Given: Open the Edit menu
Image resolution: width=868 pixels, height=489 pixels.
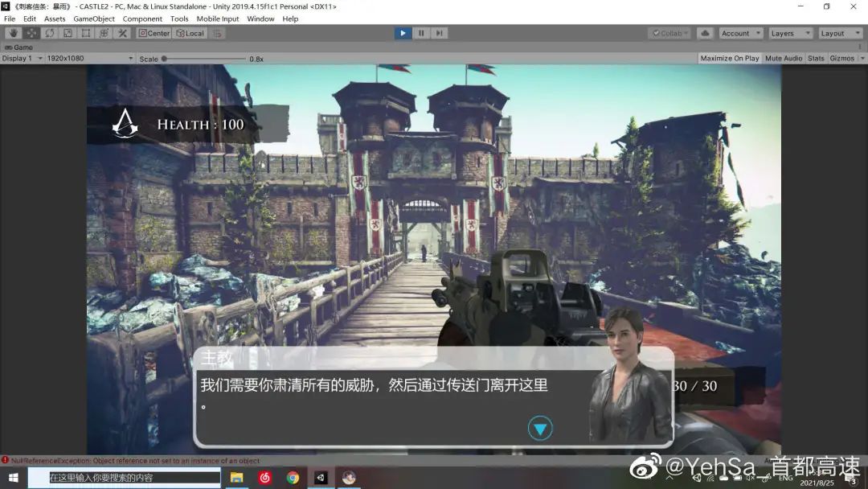Looking at the screenshot, I should point(30,18).
